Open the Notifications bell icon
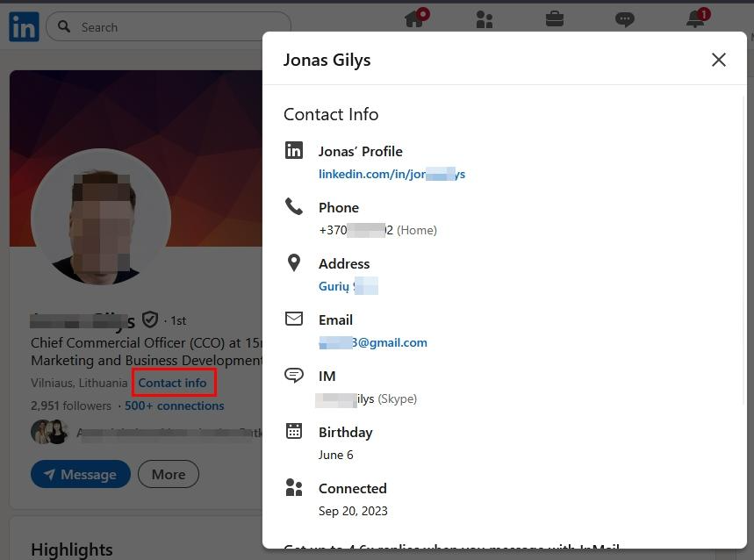754x560 pixels. point(695,20)
